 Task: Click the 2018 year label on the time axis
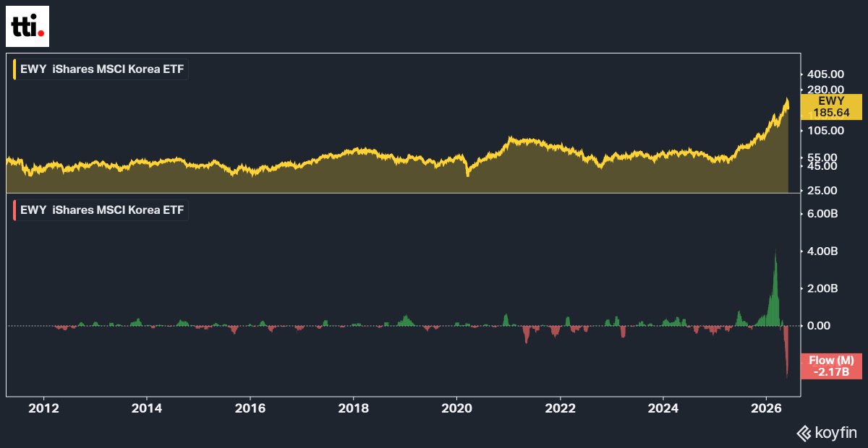[354, 408]
